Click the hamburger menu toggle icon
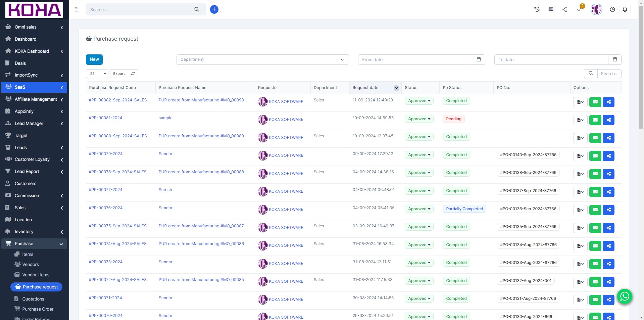Viewport: 644px width, 320px height. pyautogui.click(x=77, y=9)
